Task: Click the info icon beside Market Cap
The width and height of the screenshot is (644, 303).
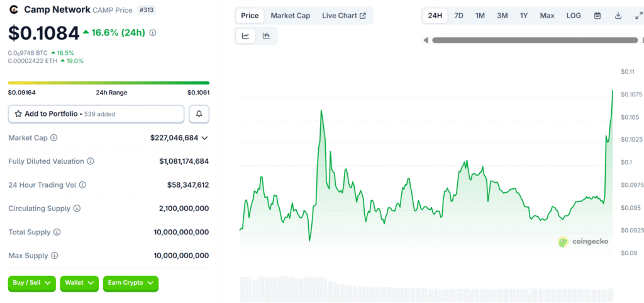Action: pyautogui.click(x=54, y=138)
